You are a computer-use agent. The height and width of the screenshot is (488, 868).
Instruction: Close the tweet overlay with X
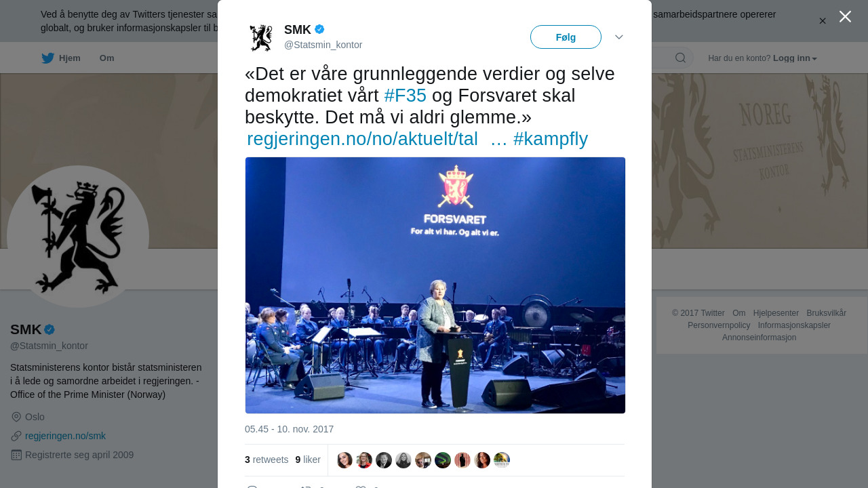tap(845, 16)
